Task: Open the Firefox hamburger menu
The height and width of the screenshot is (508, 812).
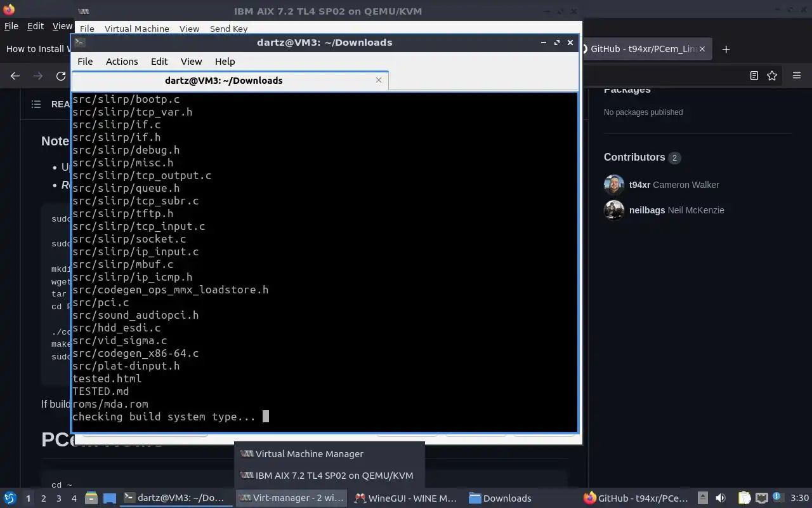Action: [x=797, y=76]
